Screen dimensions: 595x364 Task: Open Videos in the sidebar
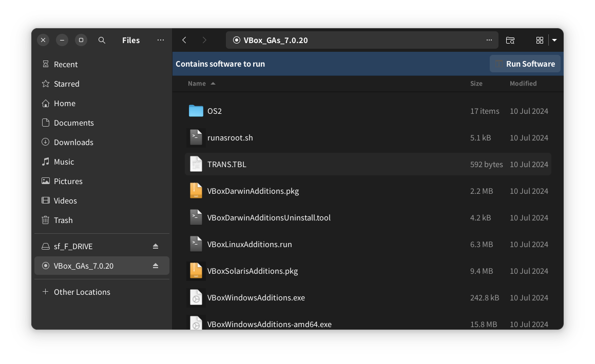(x=102, y=201)
